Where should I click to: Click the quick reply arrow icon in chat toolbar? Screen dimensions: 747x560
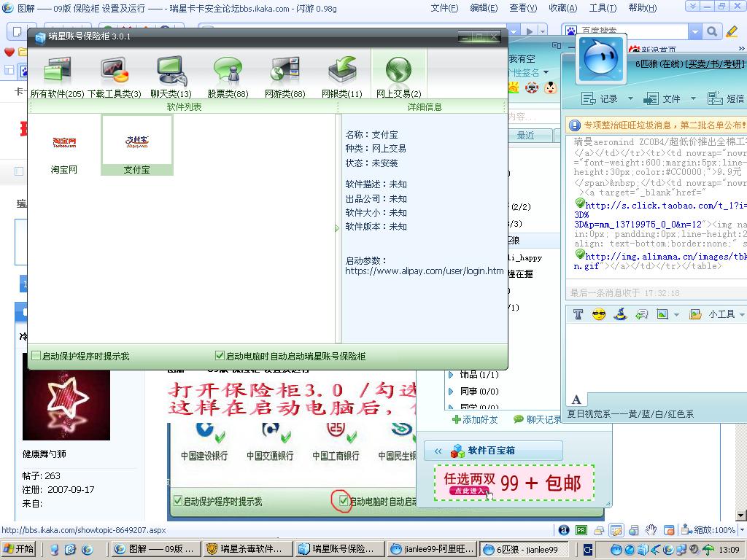(x=641, y=314)
